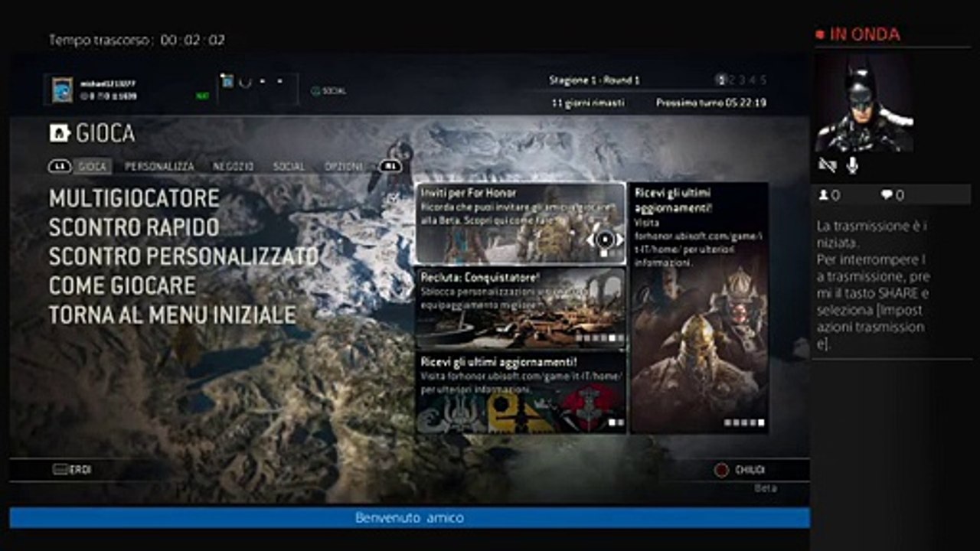Open COME GIOCARE
980x551 pixels.
(x=122, y=285)
